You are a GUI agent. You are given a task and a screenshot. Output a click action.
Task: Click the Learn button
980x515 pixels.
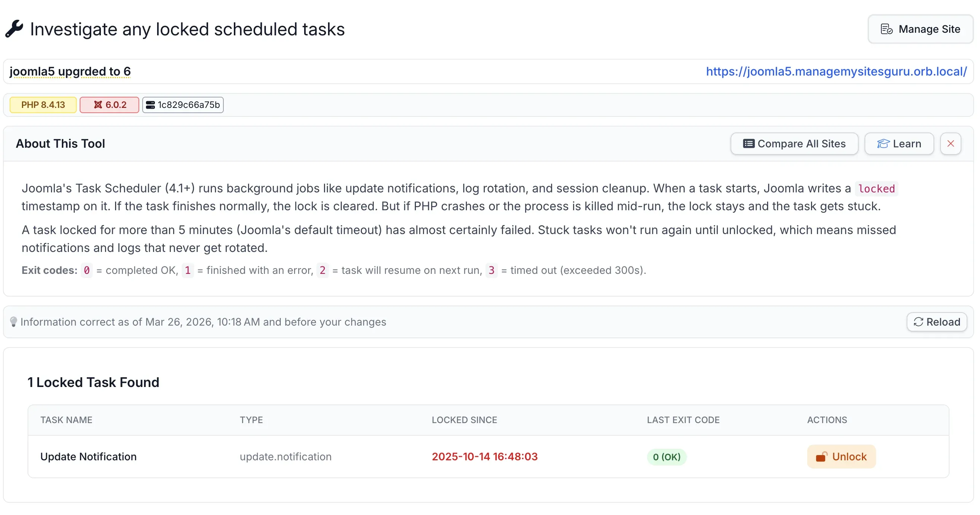click(899, 144)
